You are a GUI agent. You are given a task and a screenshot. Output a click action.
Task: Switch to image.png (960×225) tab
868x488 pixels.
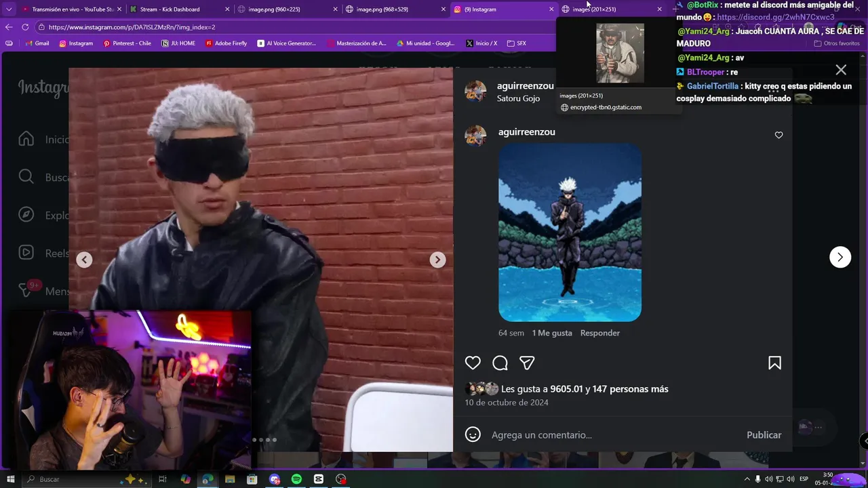[x=286, y=9]
